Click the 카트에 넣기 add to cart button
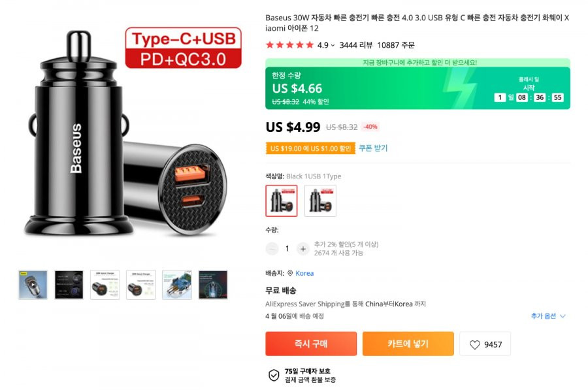The width and height of the screenshot is (588, 390). (x=408, y=344)
